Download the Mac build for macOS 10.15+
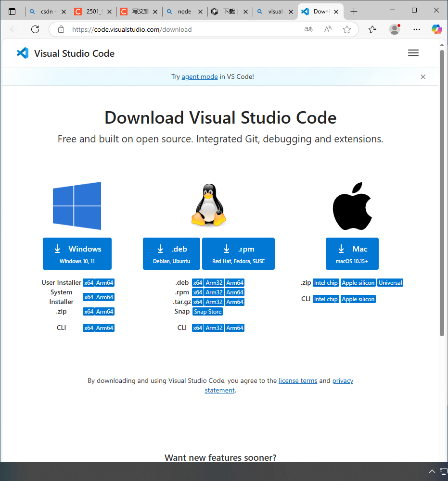 tap(353, 253)
